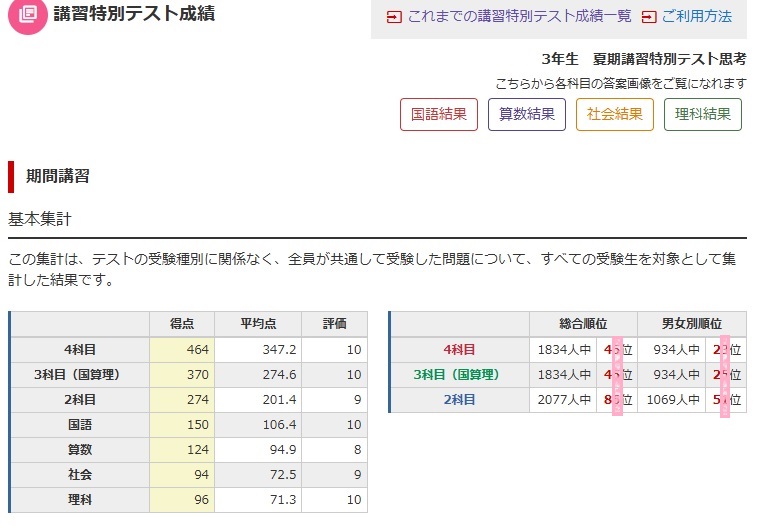Click the 国語 score value 150
Screen dimensions: 760x528
pos(198,425)
